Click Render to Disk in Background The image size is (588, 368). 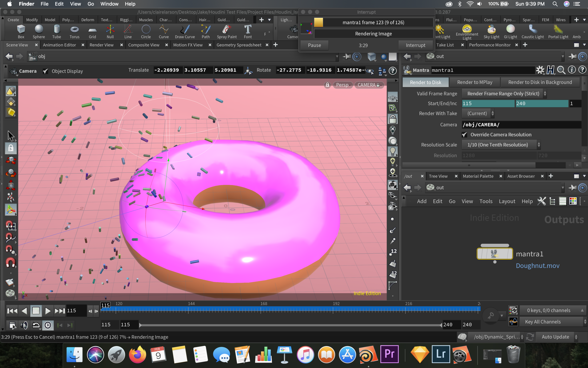(540, 82)
